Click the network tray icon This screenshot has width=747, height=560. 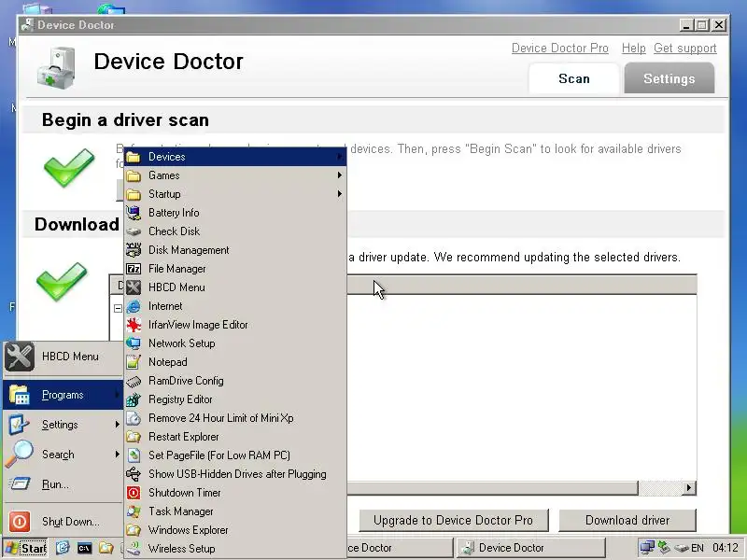tap(647, 548)
